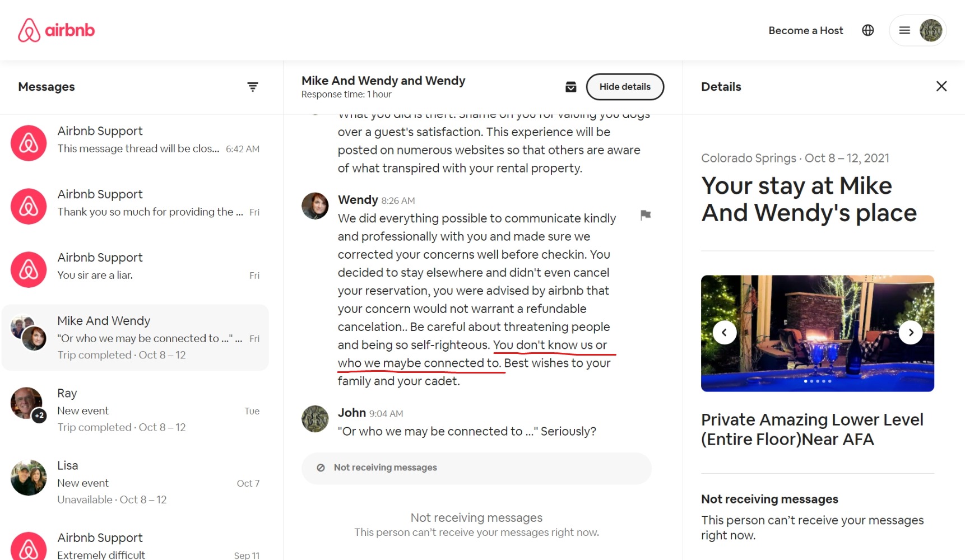Open the Ray conversation thread

coord(136,410)
